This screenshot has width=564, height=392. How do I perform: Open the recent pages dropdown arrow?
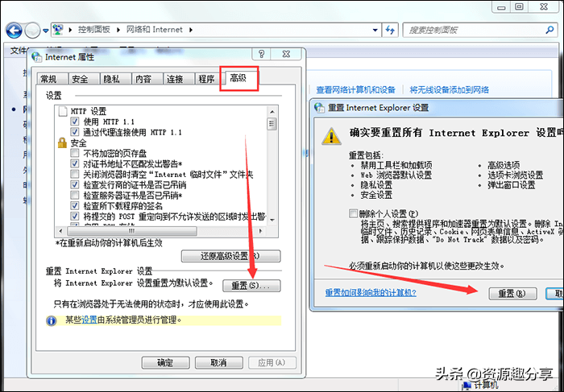tap(46, 31)
